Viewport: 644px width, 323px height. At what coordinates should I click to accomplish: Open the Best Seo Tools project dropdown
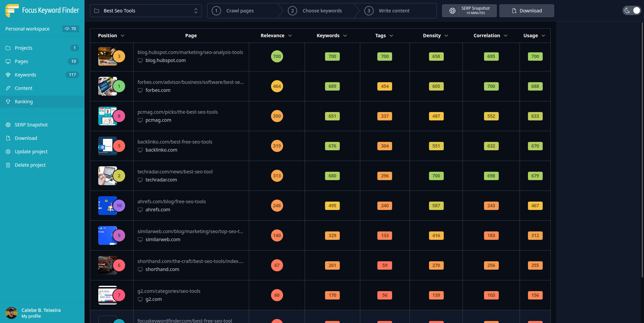click(146, 11)
